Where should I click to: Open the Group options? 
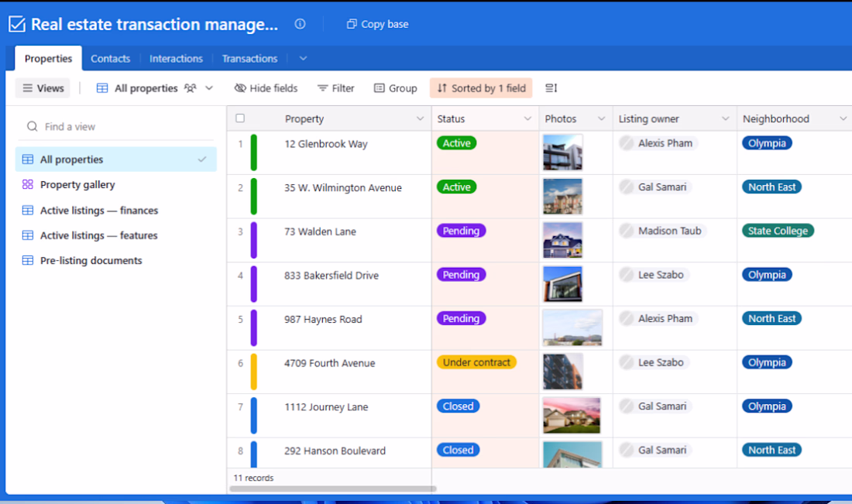[396, 88]
